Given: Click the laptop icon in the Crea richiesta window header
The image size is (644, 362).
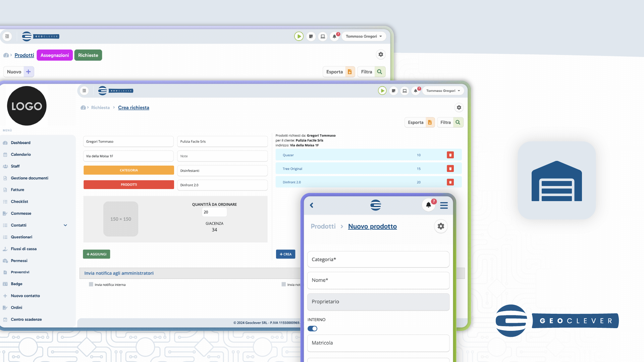Looking at the screenshot, I should tap(405, 90).
